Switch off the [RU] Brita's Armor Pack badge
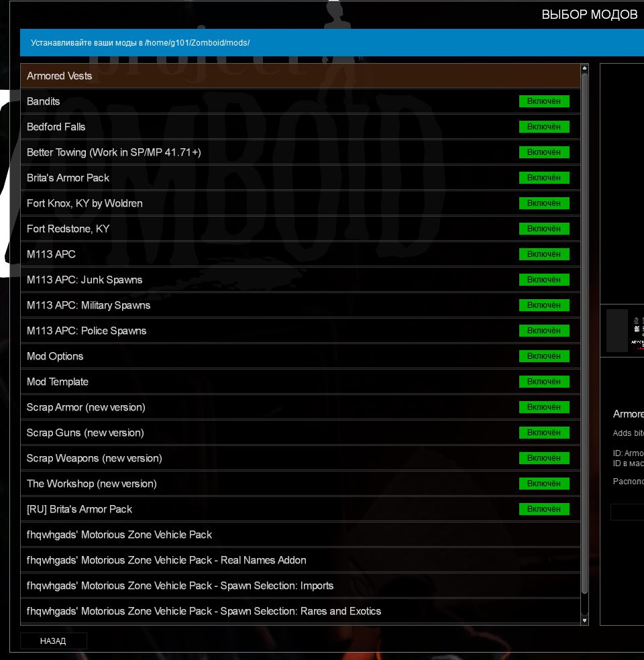The height and width of the screenshot is (660, 644). point(544,509)
